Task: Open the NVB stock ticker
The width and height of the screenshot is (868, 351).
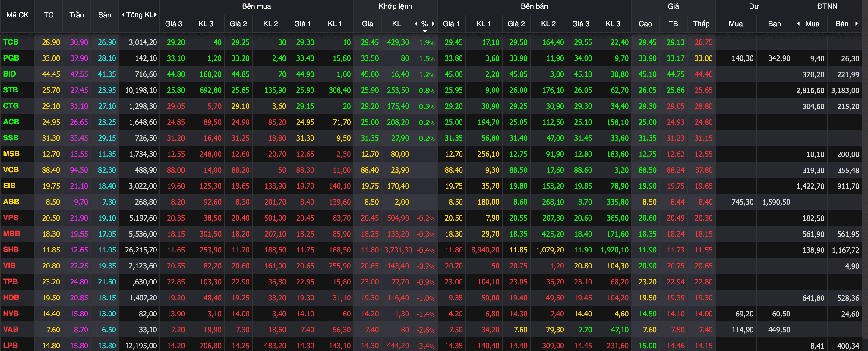Action: tap(11, 313)
